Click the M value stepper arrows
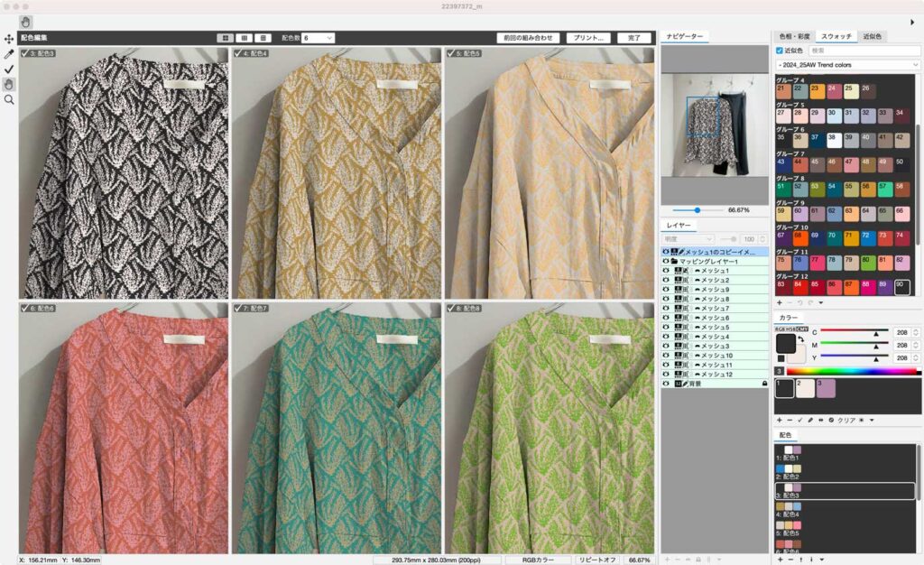 click(916, 346)
